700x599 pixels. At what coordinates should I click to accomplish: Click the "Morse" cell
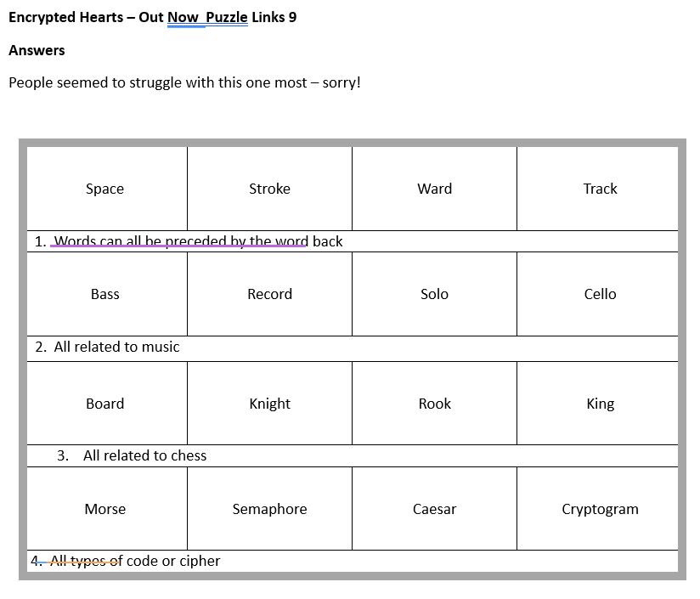coord(105,509)
